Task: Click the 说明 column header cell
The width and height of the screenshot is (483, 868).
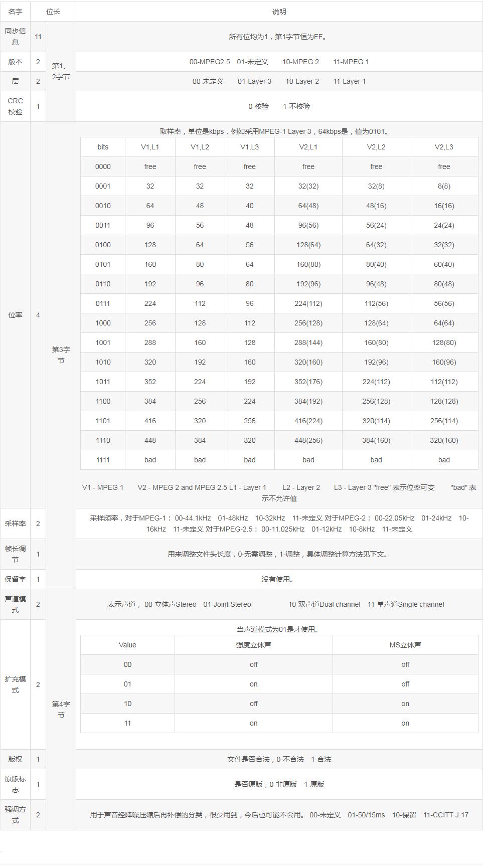Action: (279, 12)
